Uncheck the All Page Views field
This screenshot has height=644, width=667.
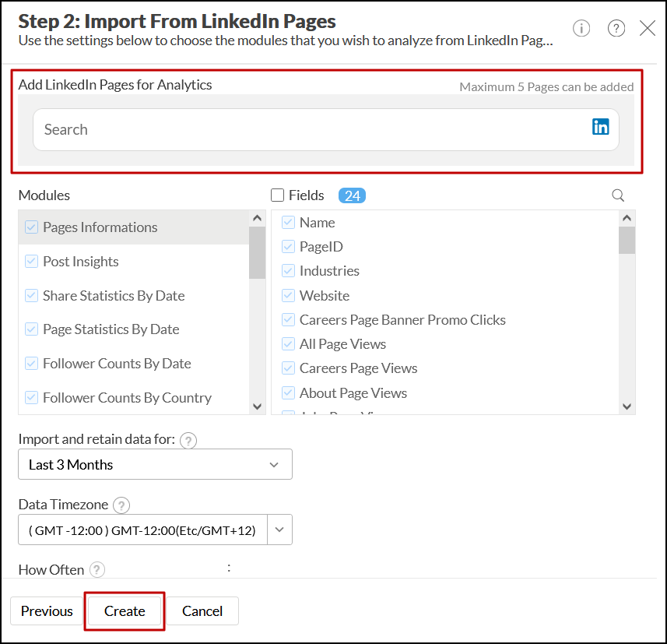click(x=288, y=344)
